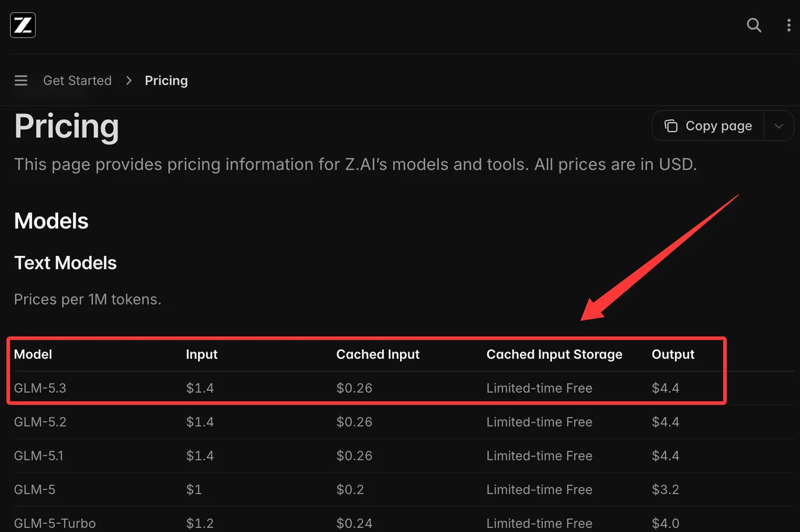Click the large Pricing page title

point(66,127)
